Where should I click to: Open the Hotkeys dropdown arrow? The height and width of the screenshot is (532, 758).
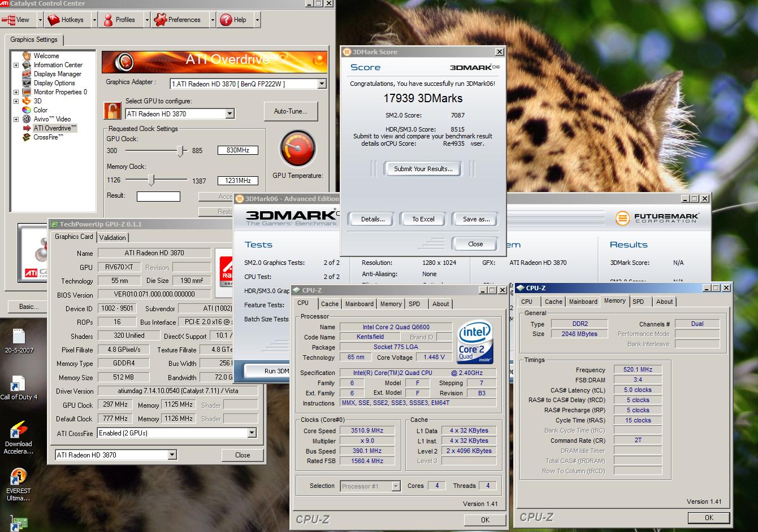click(94, 20)
